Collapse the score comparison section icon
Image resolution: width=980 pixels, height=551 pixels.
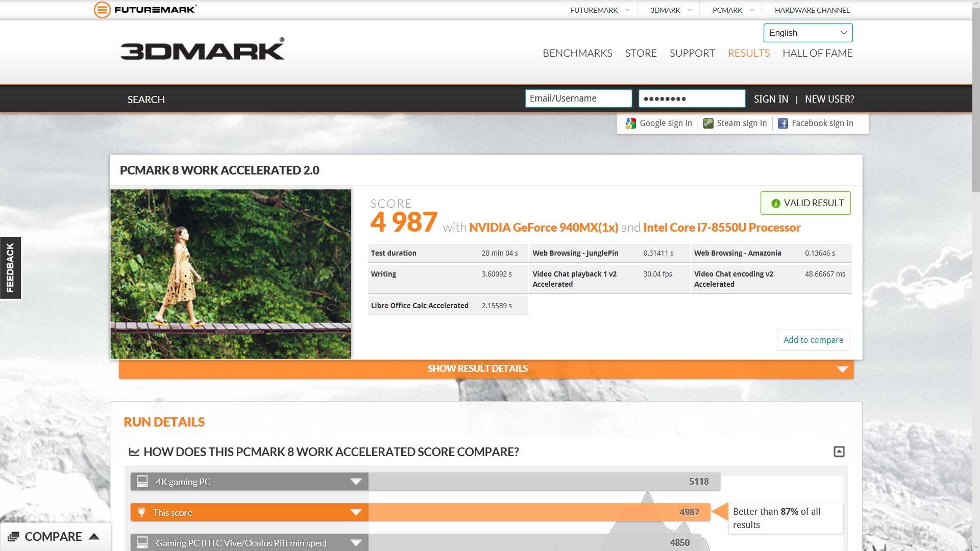point(839,452)
